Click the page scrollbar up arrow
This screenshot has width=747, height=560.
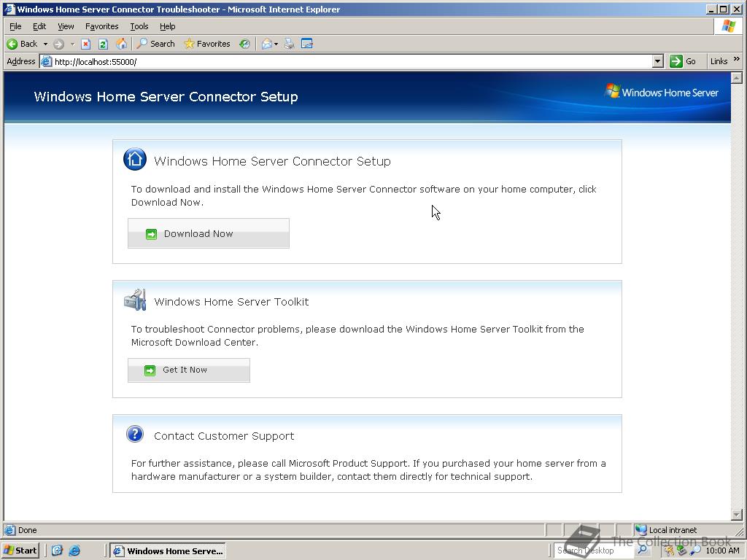click(x=737, y=77)
